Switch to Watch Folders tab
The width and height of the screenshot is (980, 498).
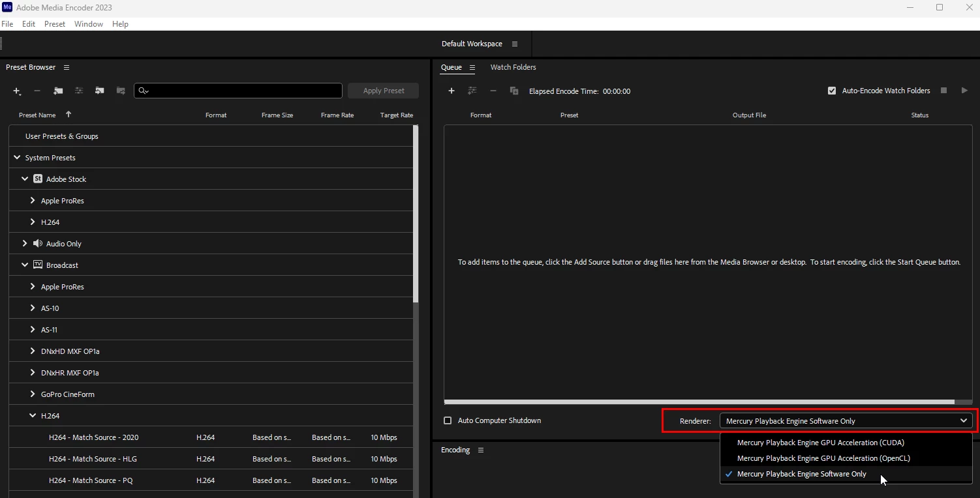513,67
